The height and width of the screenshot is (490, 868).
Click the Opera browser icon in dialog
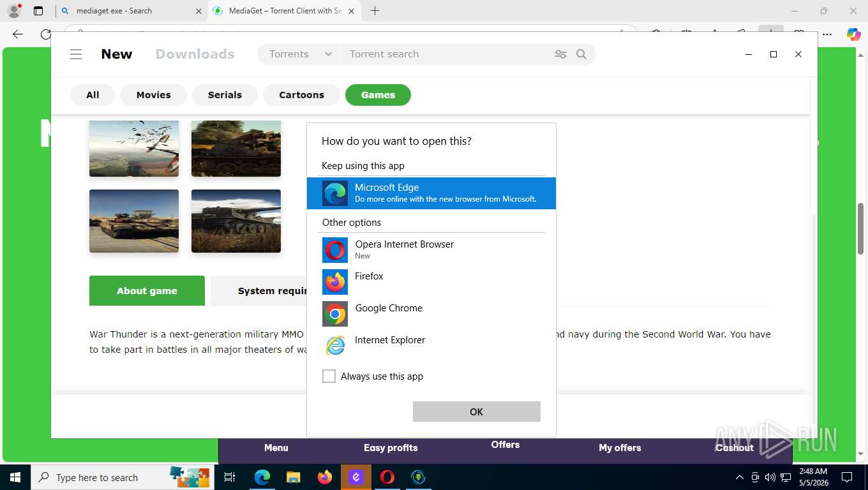pos(335,250)
